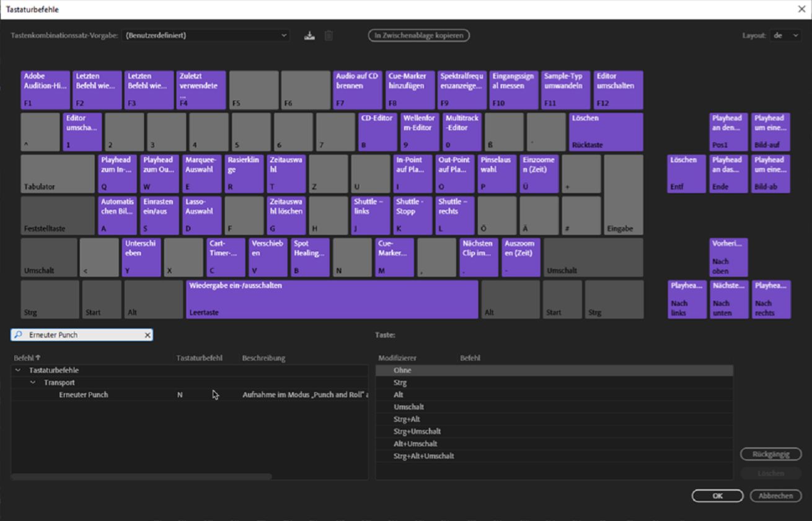Click inside the search input field
The width and height of the screenshot is (812, 521).
[x=81, y=335]
